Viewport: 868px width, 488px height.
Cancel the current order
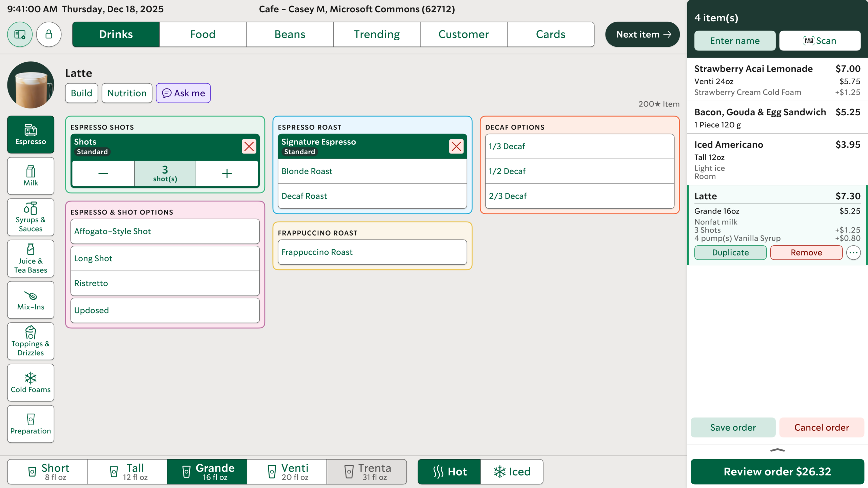(822, 427)
